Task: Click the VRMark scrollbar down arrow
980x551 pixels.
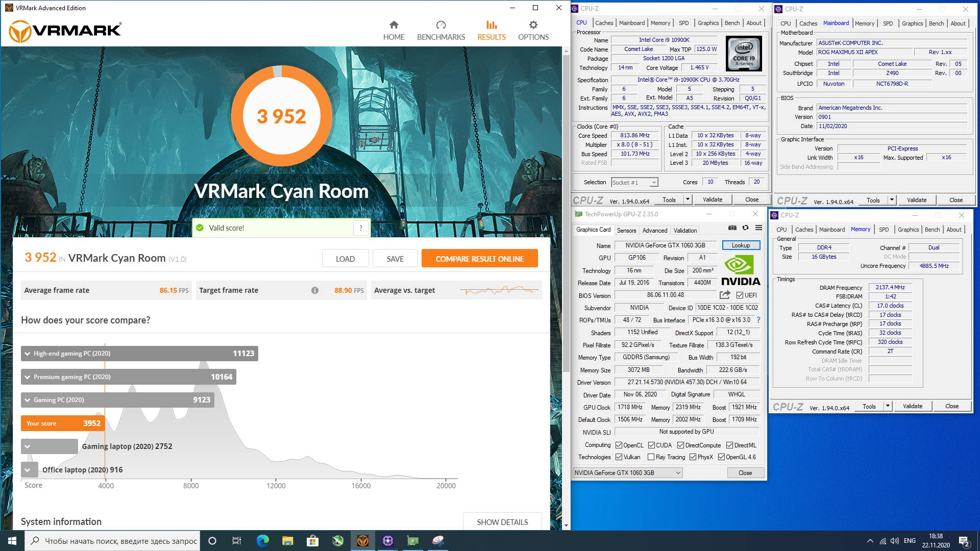Action: pyautogui.click(x=566, y=525)
